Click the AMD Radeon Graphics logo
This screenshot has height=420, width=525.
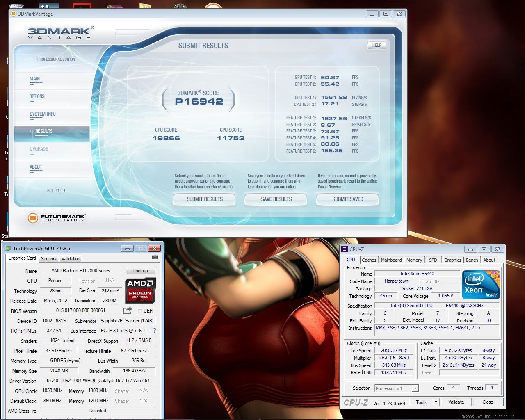tap(140, 290)
